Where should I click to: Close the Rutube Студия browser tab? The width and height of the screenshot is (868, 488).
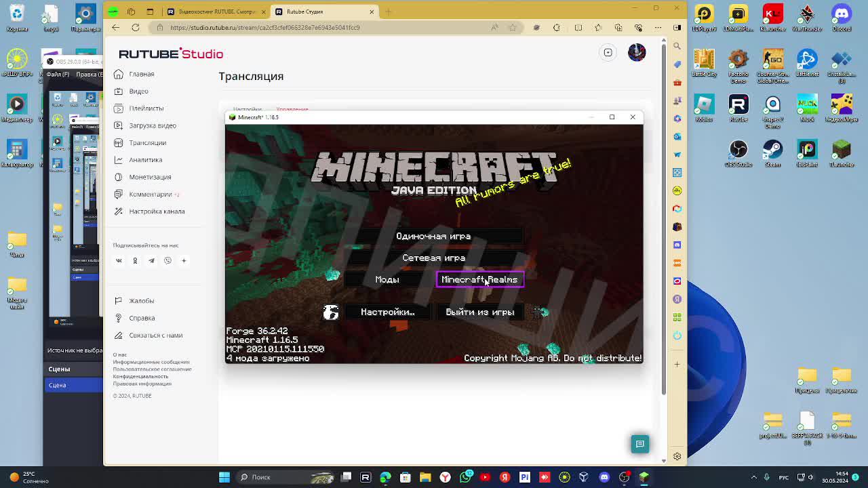[x=372, y=12]
